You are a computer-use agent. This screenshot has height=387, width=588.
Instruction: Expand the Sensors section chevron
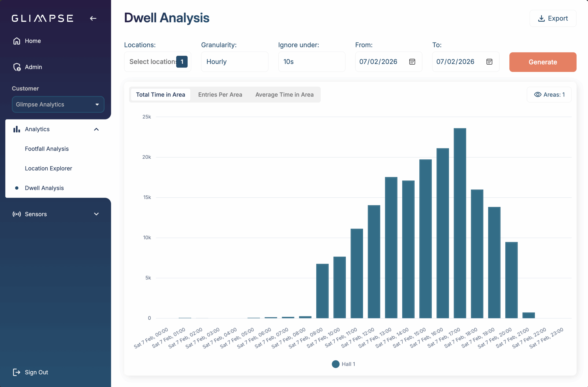pos(96,214)
